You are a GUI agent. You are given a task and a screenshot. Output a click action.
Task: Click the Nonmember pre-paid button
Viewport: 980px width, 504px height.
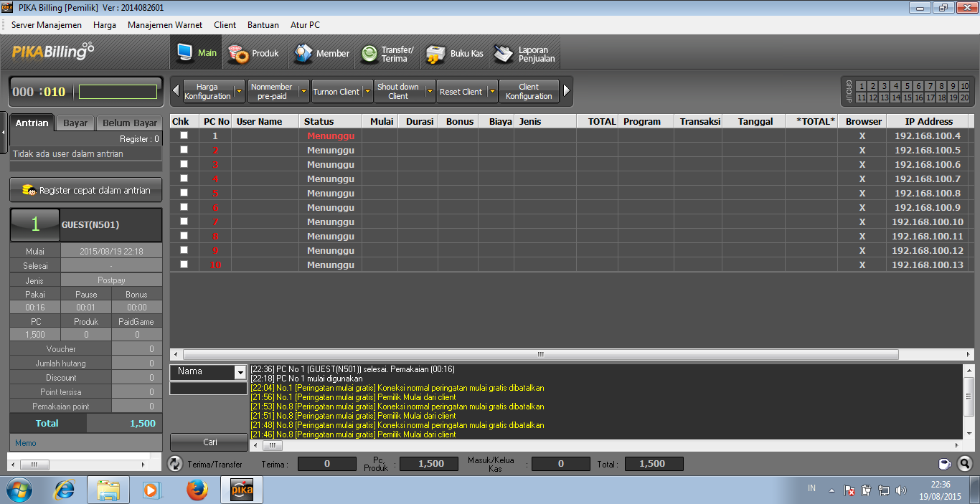coord(272,91)
